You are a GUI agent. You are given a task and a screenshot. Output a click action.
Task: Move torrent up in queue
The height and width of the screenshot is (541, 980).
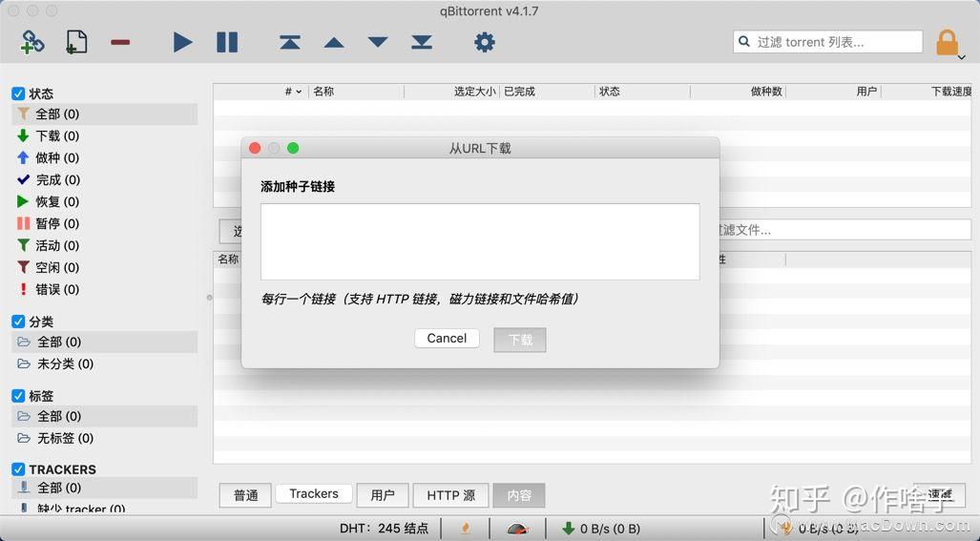(x=334, y=43)
